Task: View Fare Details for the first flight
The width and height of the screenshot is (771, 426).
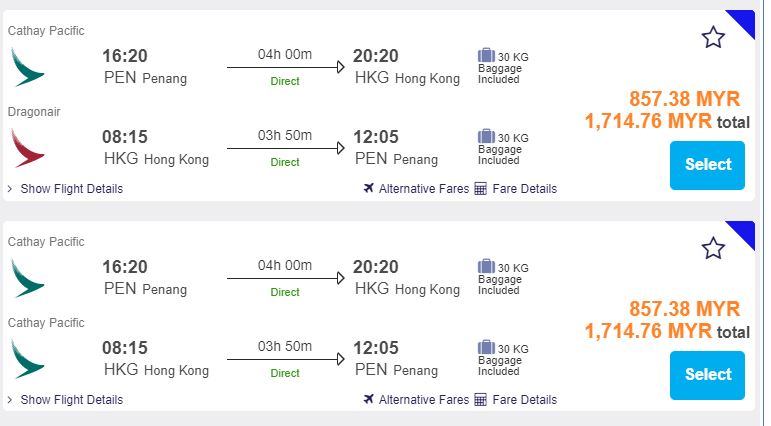Action: (x=523, y=189)
